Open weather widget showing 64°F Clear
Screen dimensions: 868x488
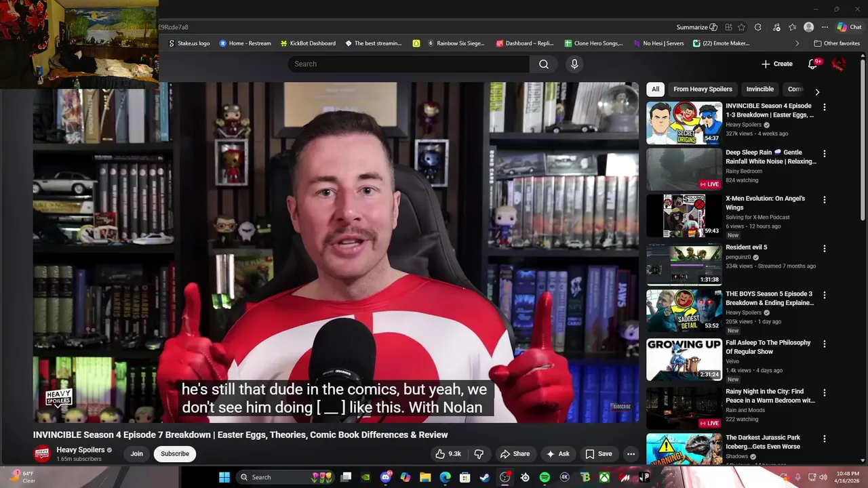coord(22,477)
